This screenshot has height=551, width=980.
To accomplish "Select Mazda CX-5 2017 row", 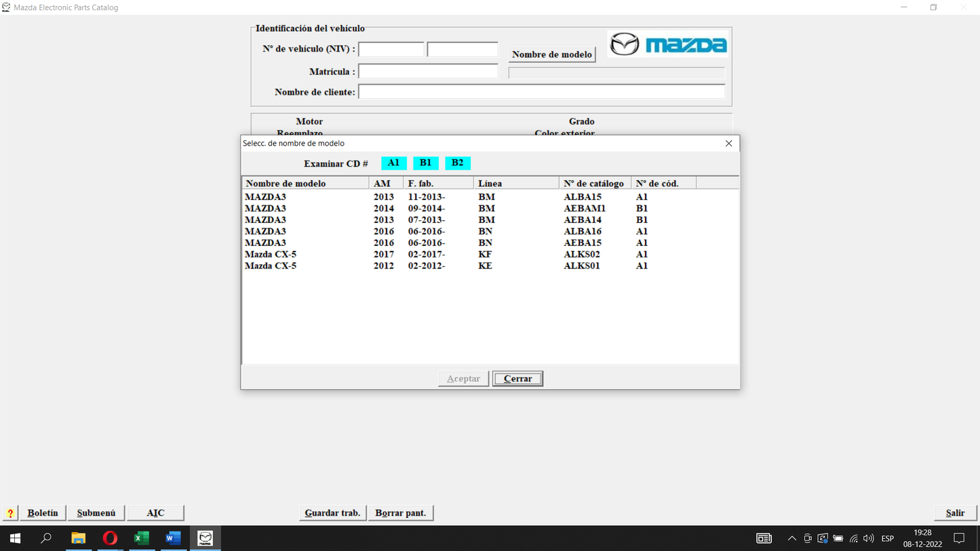I will tap(490, 255).
